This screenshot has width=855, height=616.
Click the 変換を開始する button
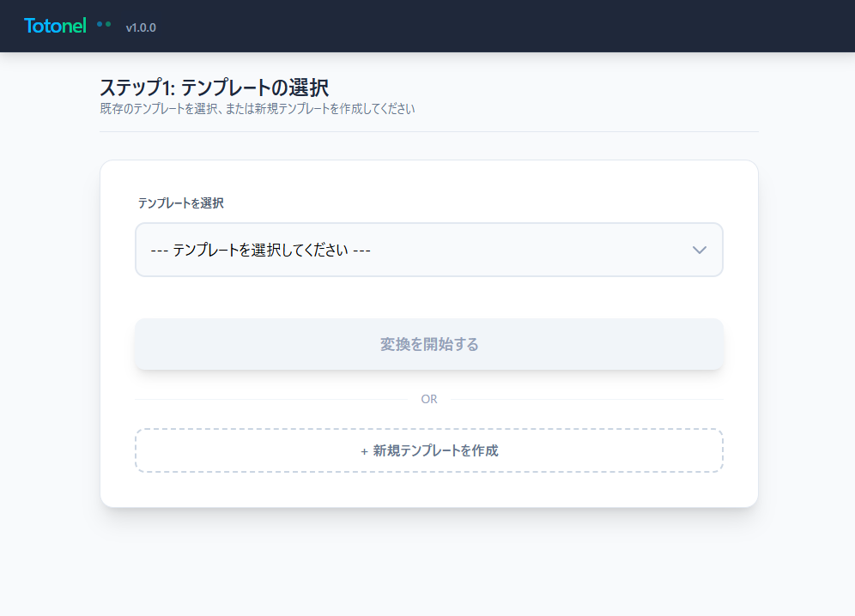(x=428, y=344)
